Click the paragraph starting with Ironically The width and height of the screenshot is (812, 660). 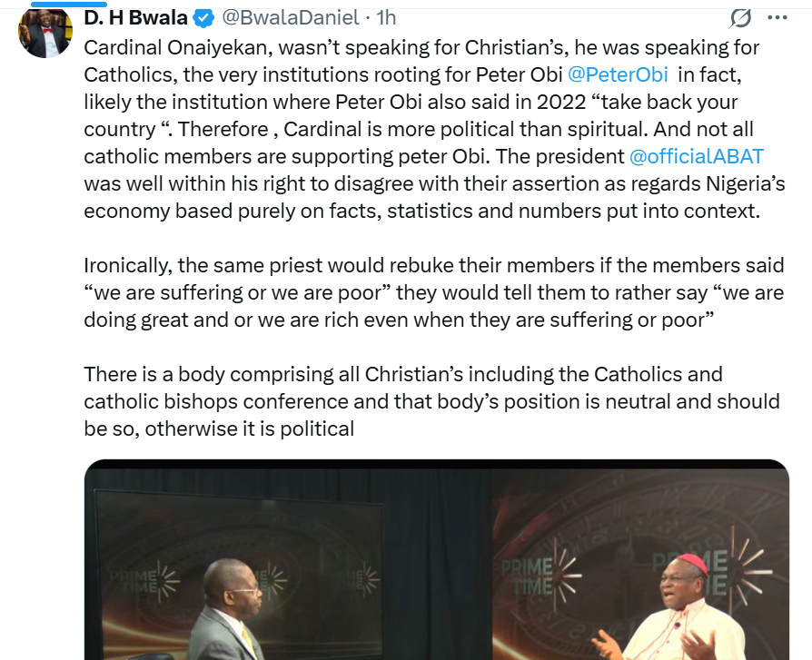coord(434,292)
